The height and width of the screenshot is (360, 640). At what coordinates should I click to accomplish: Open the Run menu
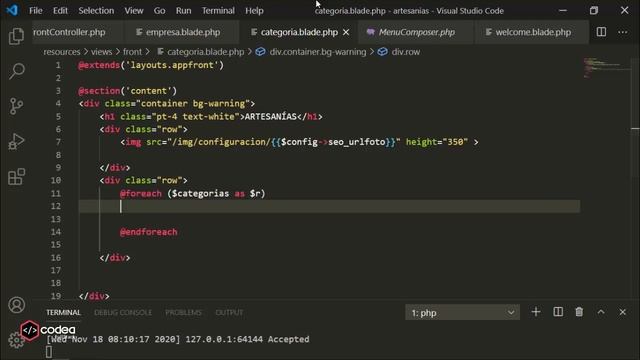(183, 11)
